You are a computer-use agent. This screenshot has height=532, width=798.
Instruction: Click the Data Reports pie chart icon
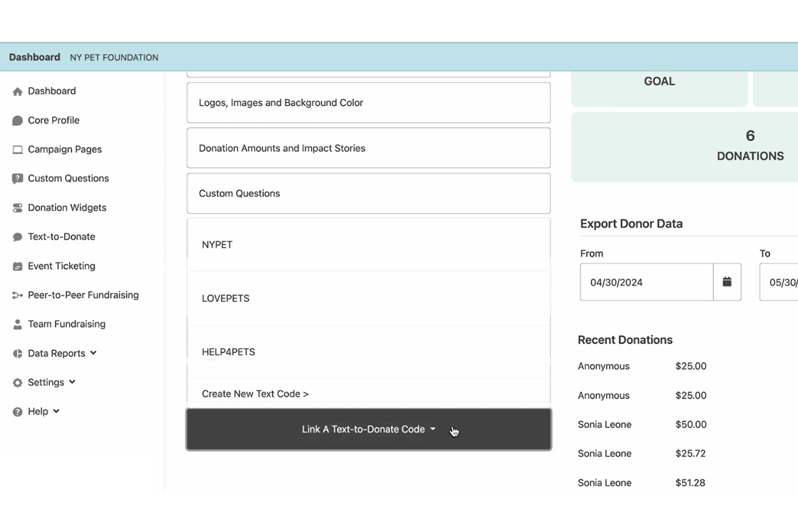17,354
